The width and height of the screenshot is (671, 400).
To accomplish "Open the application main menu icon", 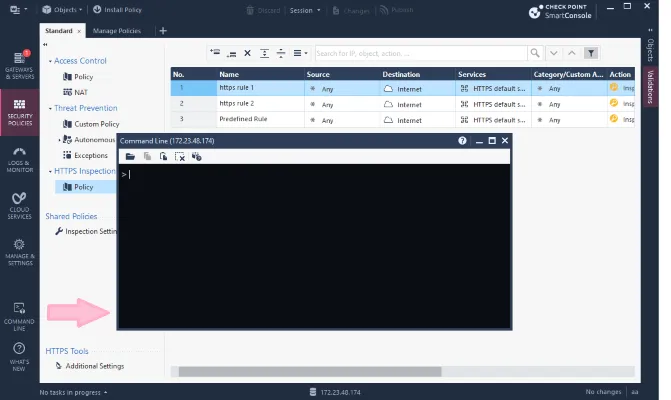I will click(18, 9).
